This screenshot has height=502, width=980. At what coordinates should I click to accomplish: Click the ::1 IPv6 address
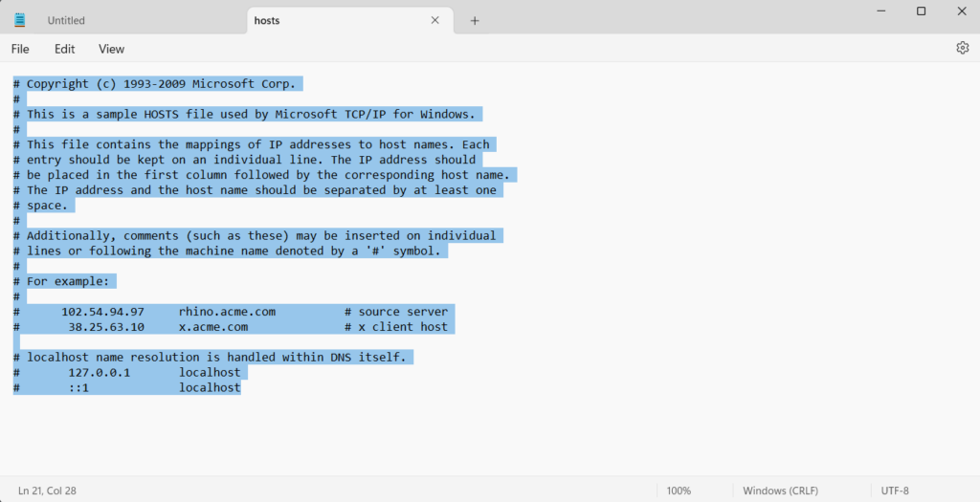[x=78, y=388]
